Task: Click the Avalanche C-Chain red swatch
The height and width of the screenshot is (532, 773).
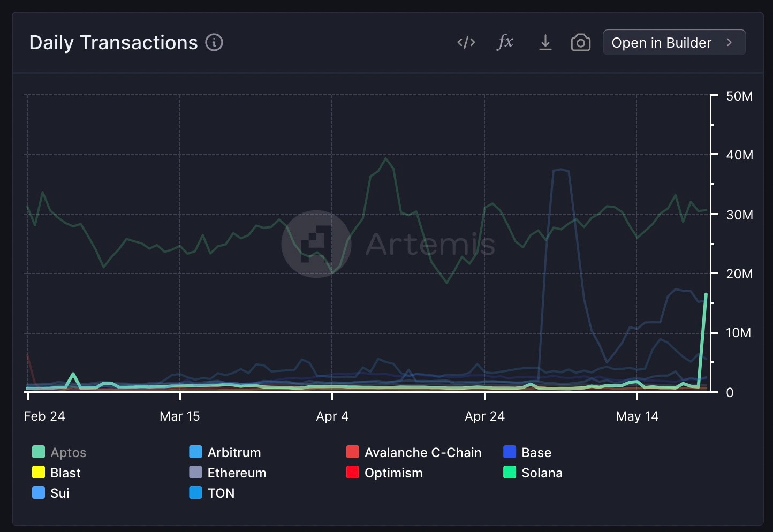Action: click(x=353, y=452)
